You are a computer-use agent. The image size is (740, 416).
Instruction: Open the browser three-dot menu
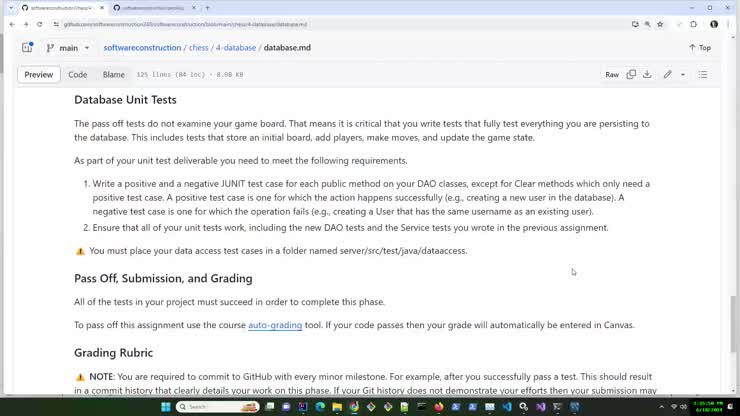coord(728,24)
